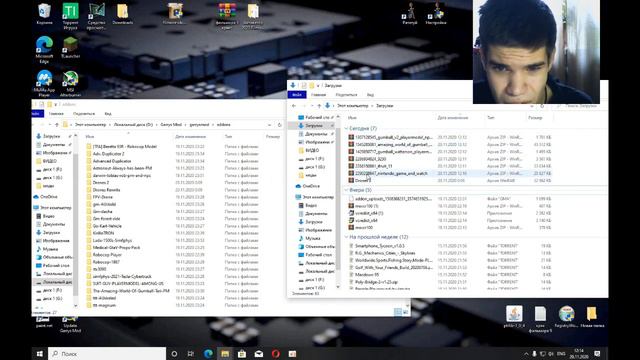Open the Настройки desktop shortcut
The image size is (640, 360).
coord(436,14)
